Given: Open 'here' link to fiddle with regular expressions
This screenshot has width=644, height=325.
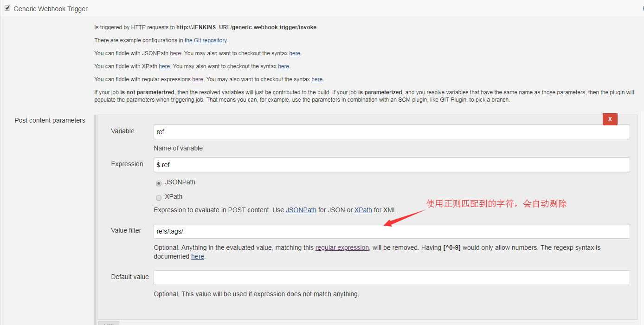Looking at the screenshot, I should click(x=198, y=79).
